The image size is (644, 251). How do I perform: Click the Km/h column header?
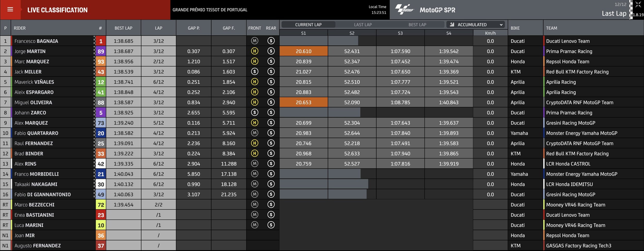(x=490, y=33)
